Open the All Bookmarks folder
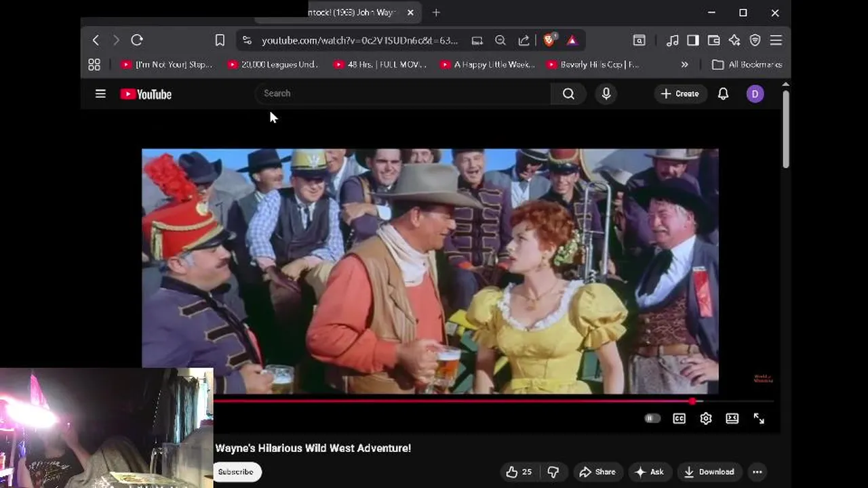This screenshot has height=488, width=868. (x=747, y=64)
